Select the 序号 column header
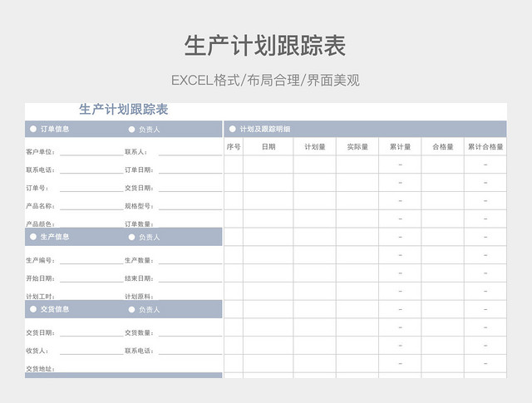The image size is (532, 403). (234, 146)
